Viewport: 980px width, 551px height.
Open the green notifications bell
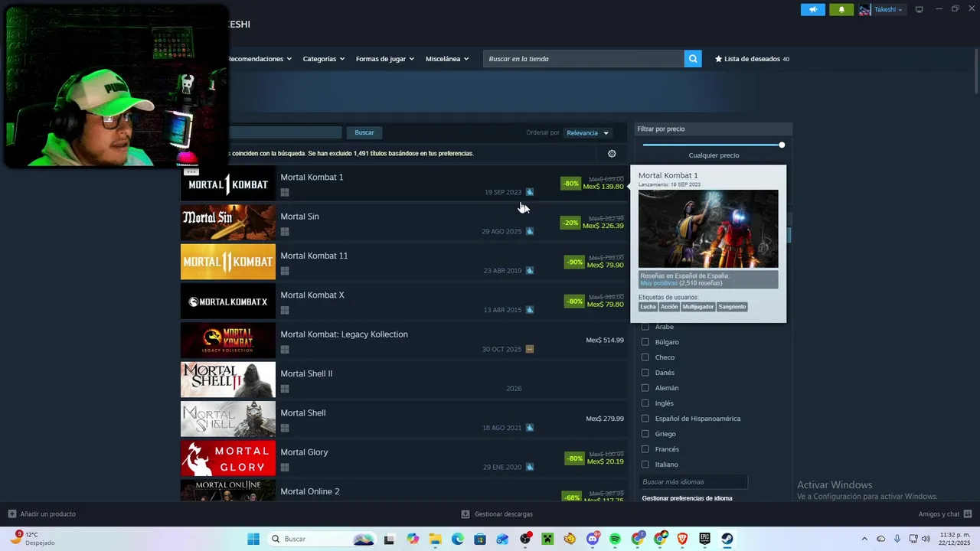coord(841,10)
